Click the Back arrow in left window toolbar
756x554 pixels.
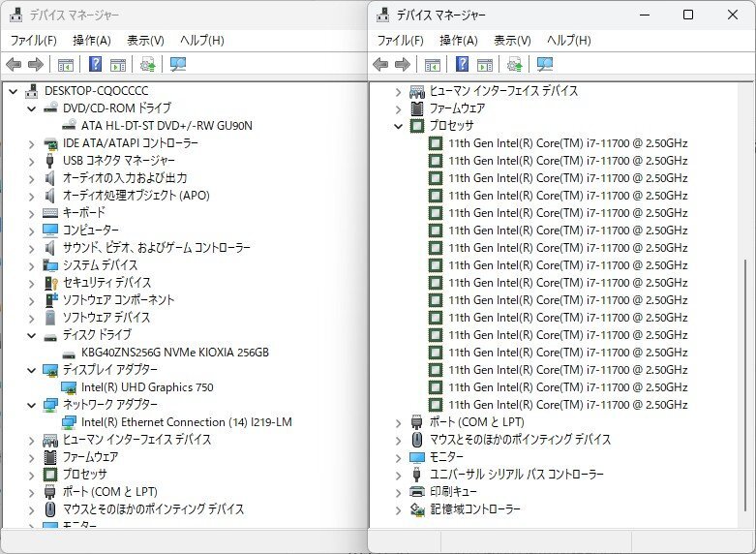[14, 64]
